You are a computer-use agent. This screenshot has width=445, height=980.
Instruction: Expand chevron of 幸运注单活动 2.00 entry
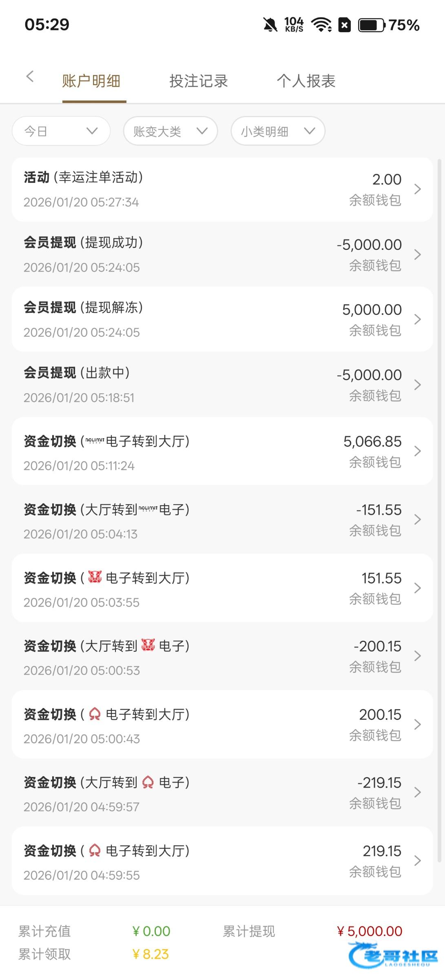(x=417, y=189)
